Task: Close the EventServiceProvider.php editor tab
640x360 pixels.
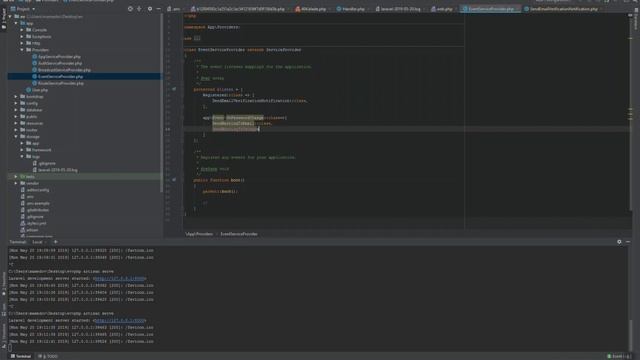Action: 518,9
